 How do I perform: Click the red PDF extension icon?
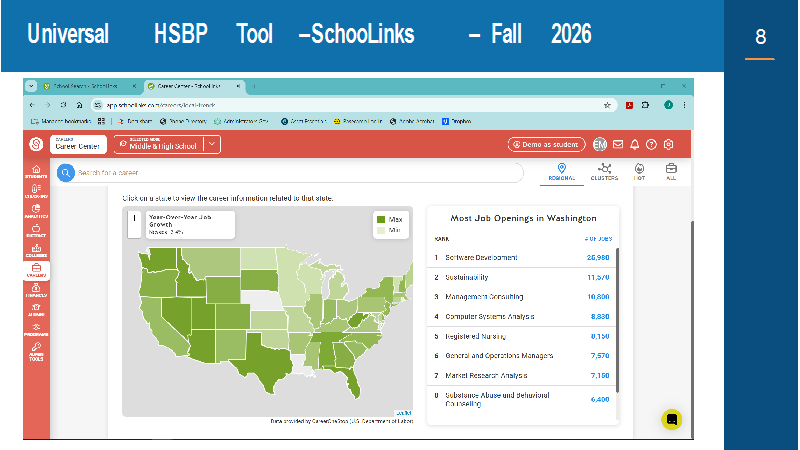[x=630, y=105]
